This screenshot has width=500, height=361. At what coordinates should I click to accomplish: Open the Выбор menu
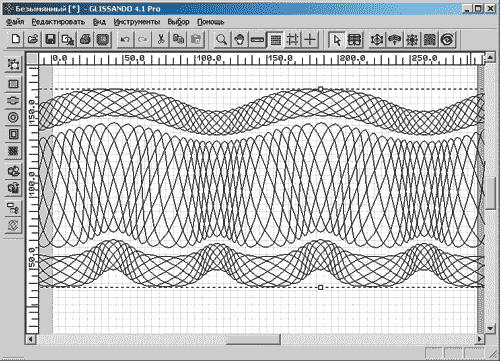coord(178,22)
